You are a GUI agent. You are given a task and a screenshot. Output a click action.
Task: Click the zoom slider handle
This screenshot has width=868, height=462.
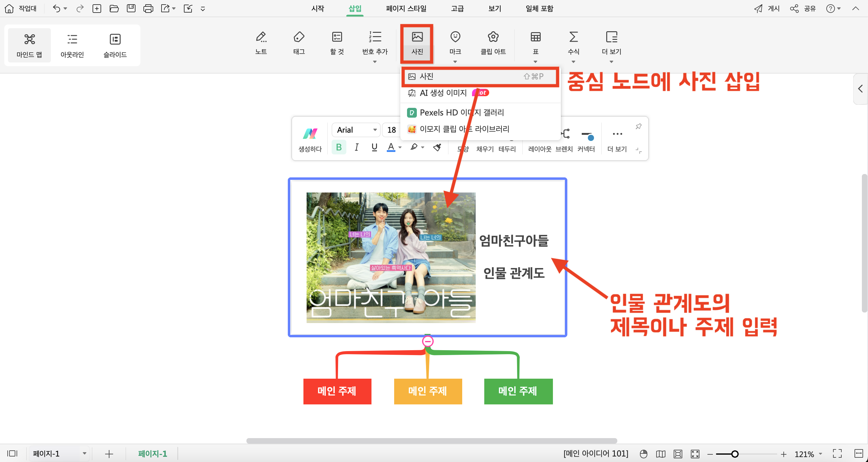pos(735,454)
